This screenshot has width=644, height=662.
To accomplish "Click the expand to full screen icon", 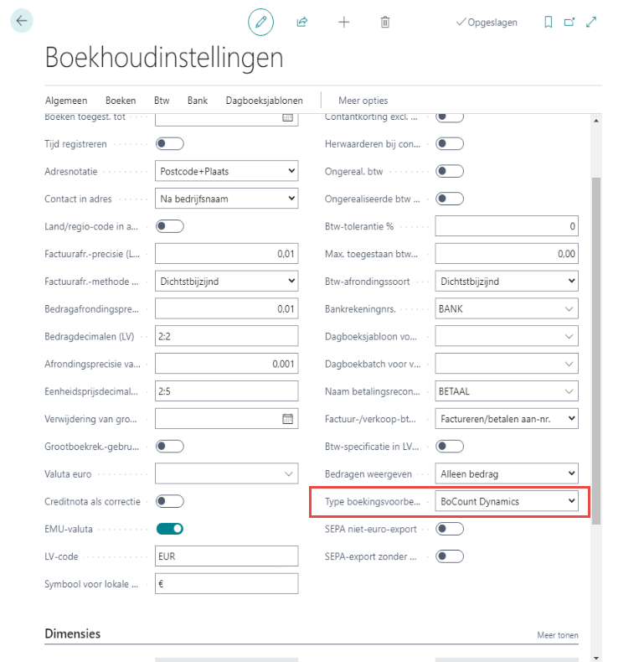I will pos(591,23).
